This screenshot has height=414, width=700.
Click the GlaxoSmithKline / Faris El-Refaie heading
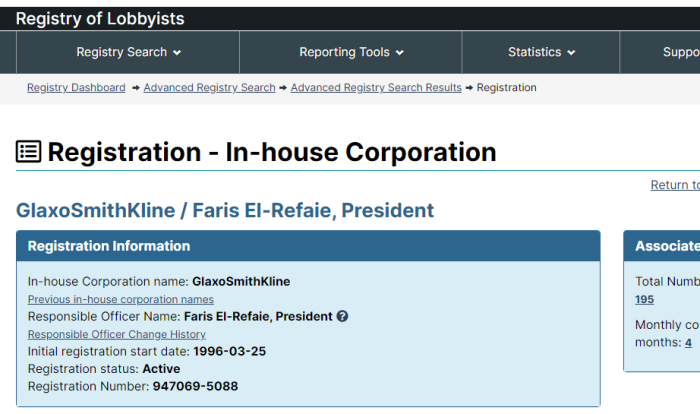225,210
